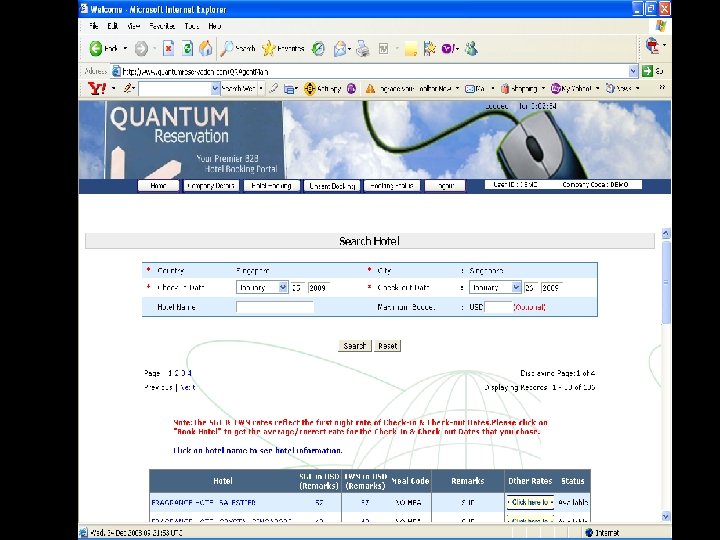Click the Hotel Booking navigation button
The image size is (720, 540).
(271, 186)
